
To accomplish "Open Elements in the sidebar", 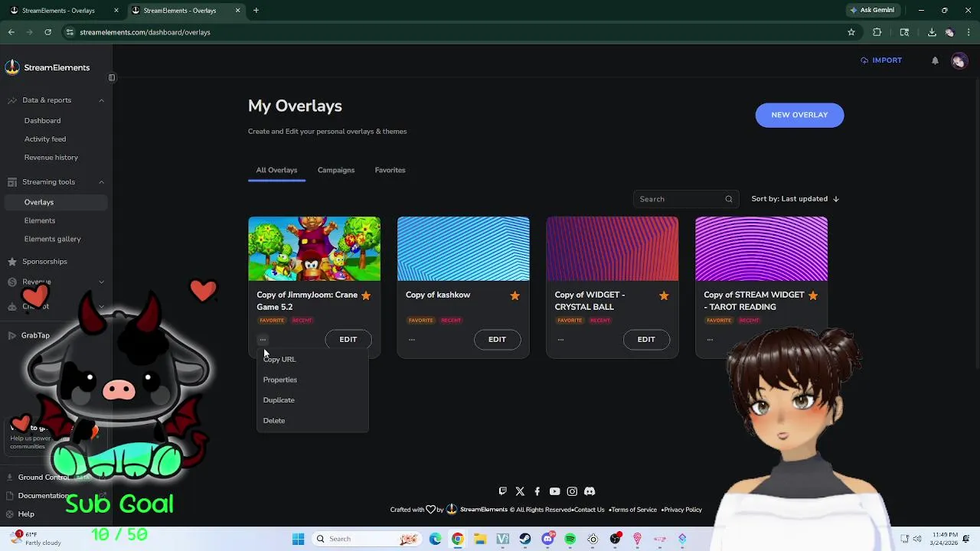I will pyautogui.click(x=40, y=220).
